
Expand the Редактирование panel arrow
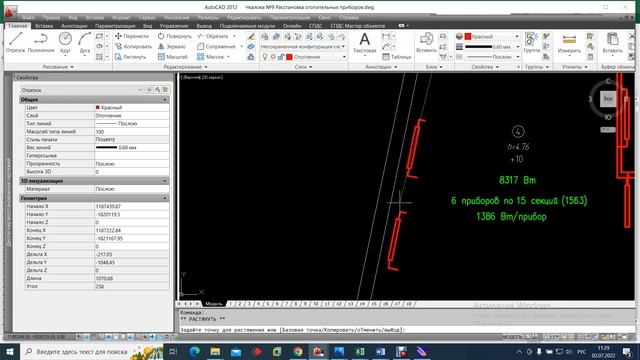206,67
